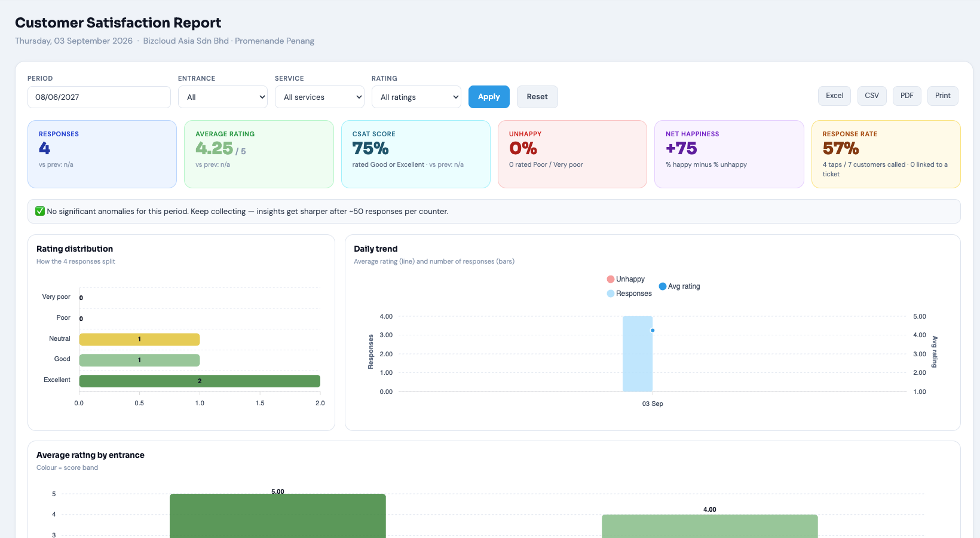The width and height of the screenshot is (980, 538).
Task: Click the Daily trend title
Action: pos(375,249)
